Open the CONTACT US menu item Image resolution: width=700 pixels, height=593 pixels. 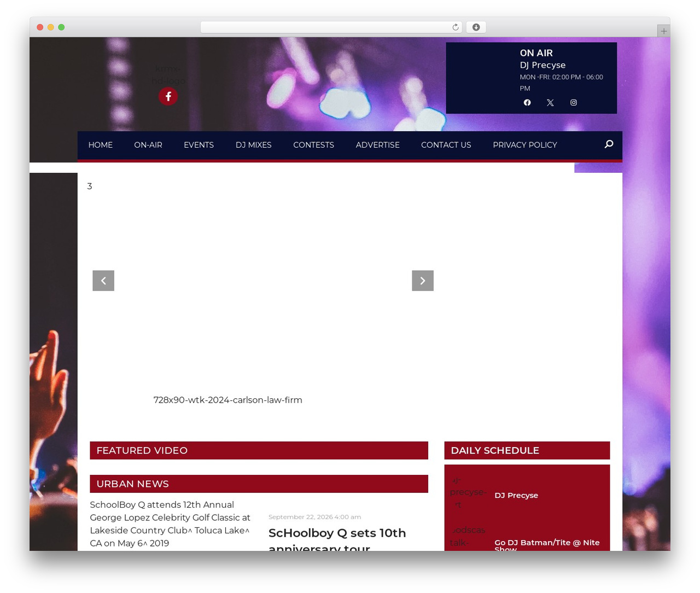(x=446, y=145)
